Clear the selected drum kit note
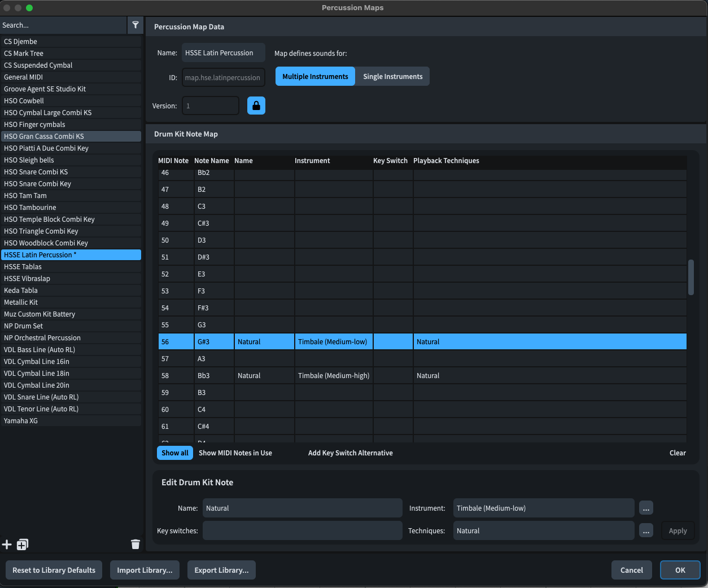 (x=678, y=453)
